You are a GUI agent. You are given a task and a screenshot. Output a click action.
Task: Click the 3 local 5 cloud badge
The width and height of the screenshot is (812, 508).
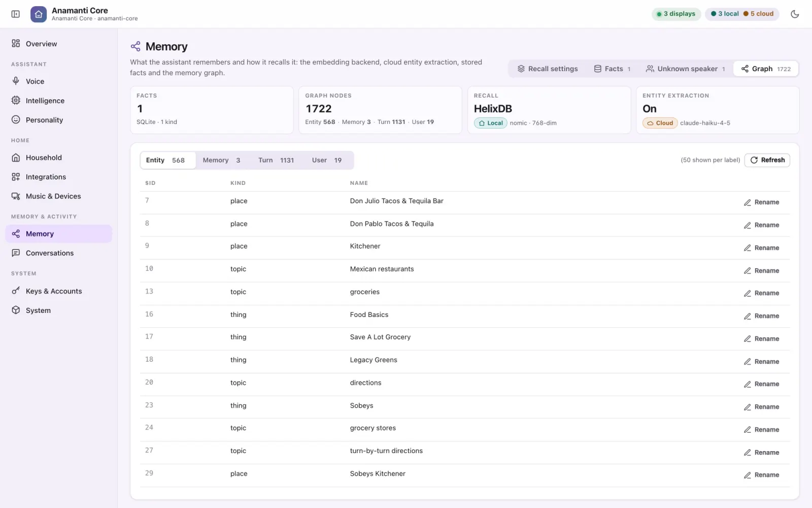tap(742, 14)
